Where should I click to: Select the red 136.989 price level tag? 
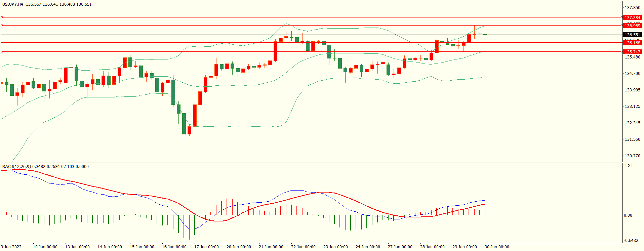[x=632, y=26]
